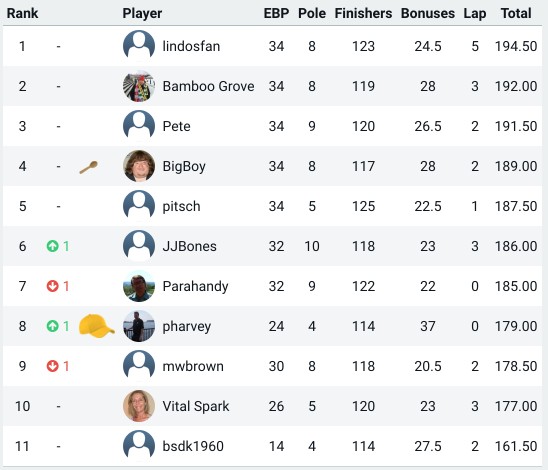Sort table by Finishers column header
Image resolution: width=548 pixels, height=470 pixels.
(x=363, y=13)
